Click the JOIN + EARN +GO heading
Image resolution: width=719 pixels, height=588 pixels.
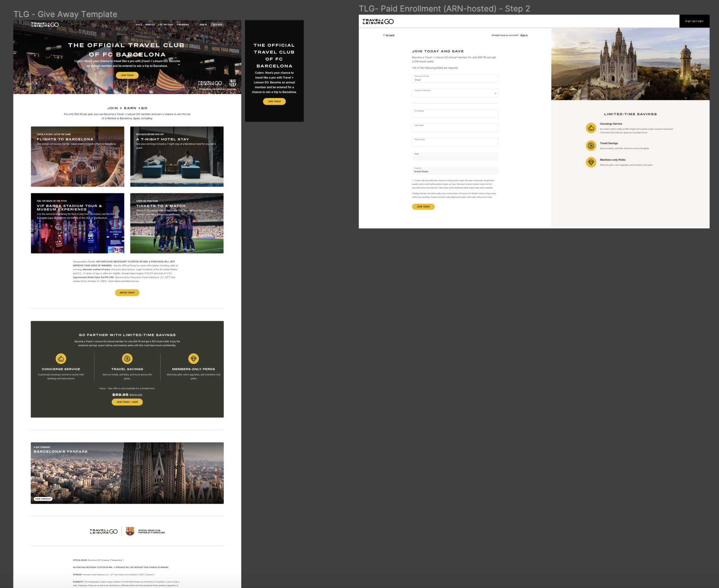tap(127, 108)
